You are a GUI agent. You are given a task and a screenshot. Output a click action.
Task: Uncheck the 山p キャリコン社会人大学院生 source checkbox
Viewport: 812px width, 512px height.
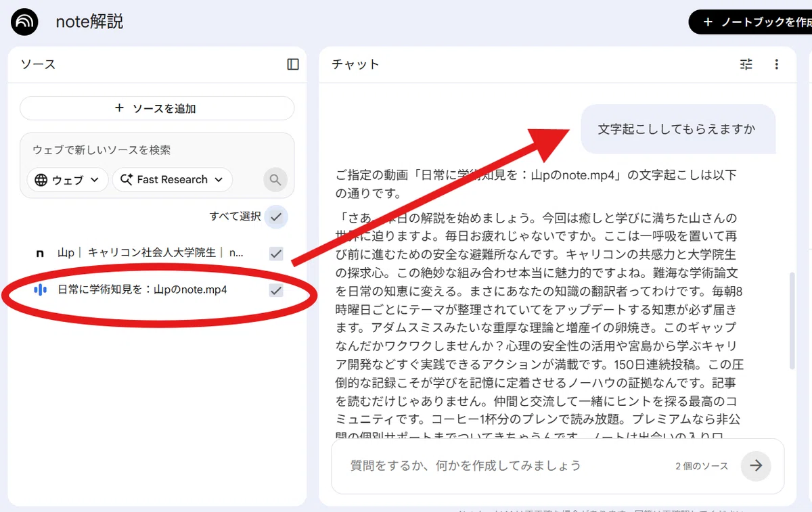pyautogui.click(x=276, y=253)
